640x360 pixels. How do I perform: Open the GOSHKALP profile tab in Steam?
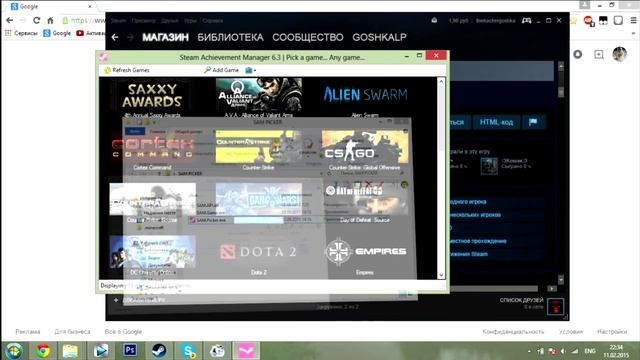coord(379,37)
